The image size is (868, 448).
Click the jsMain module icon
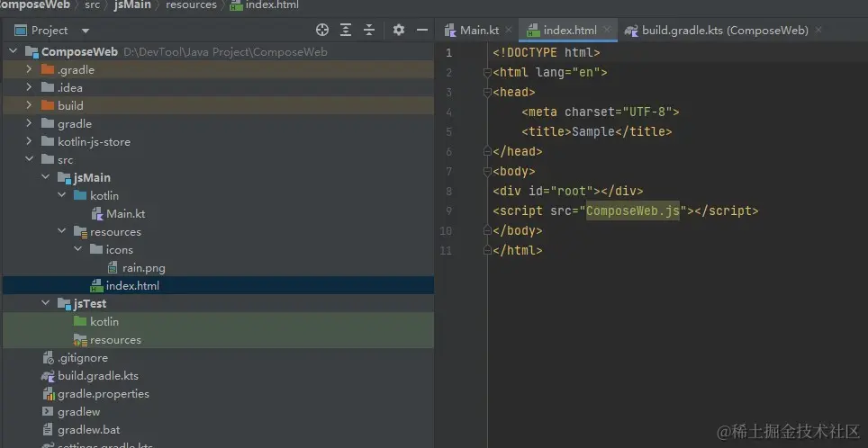(64, 177)
